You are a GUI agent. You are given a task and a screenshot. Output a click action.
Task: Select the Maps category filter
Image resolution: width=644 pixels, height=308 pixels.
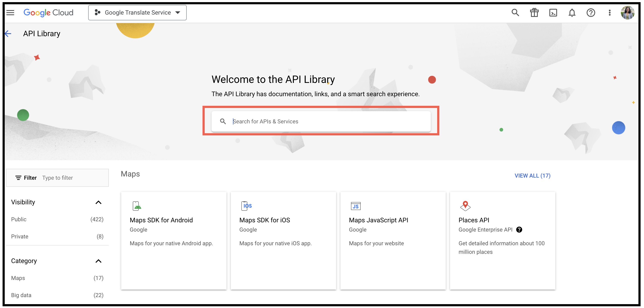point(57,278)
